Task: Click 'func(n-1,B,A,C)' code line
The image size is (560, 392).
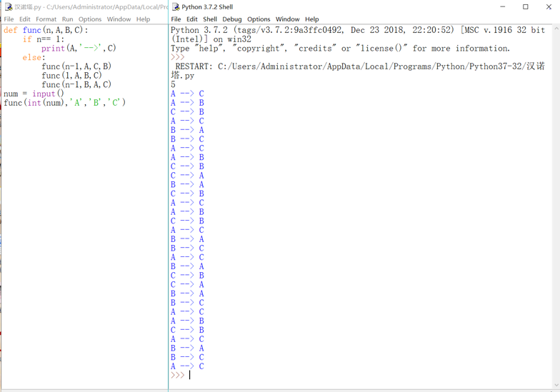Action: 76,84
